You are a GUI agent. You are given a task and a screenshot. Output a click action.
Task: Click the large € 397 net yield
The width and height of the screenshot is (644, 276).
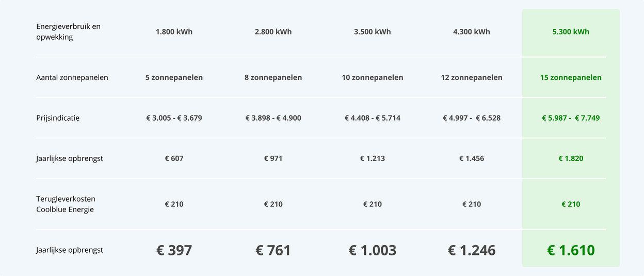pyautogui.click(x=174, y=250)
